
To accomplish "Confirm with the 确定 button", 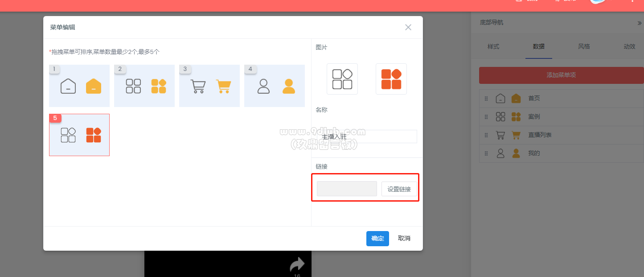I will (x=377, y=239).
